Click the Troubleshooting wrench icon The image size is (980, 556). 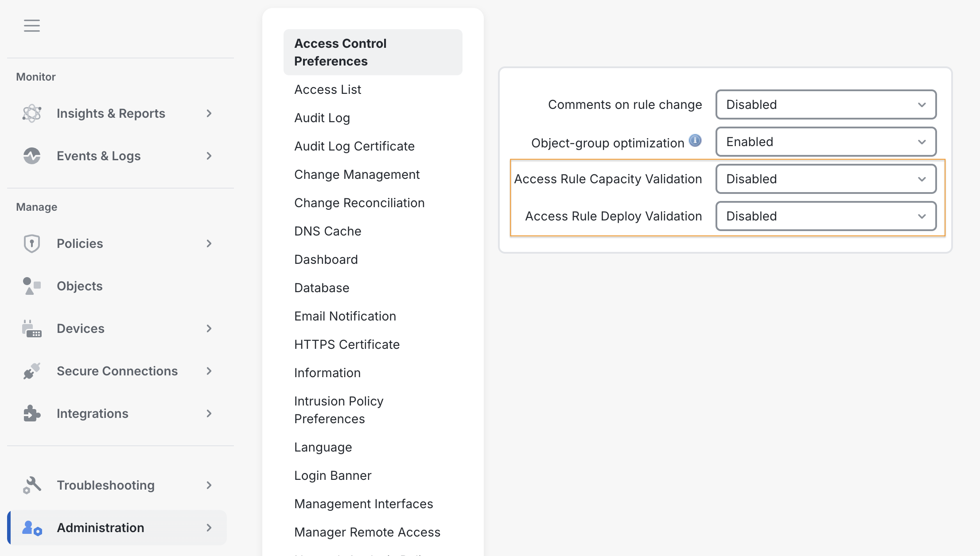[x=32, y=485]
